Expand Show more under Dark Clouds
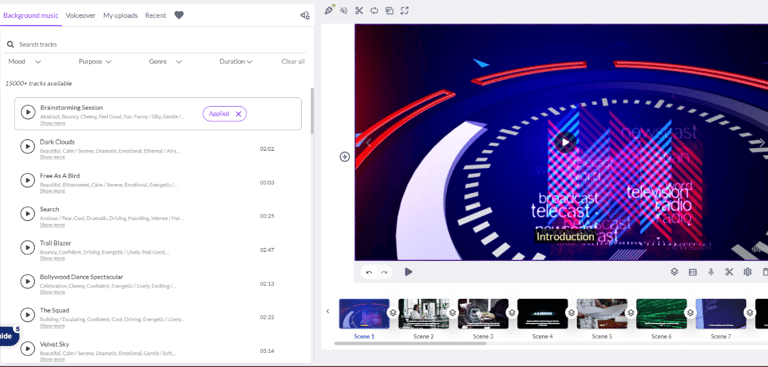Viewport: 768px width, 367px height. point(52,157)
